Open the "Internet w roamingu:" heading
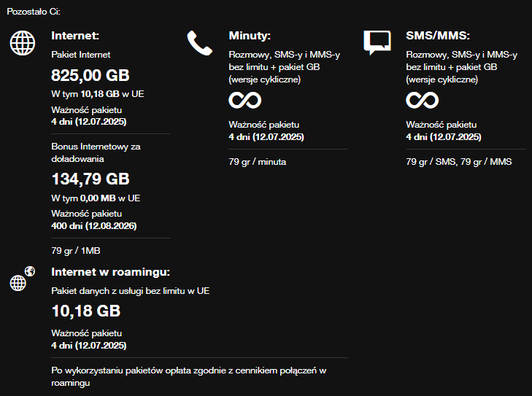 point(111,272)
